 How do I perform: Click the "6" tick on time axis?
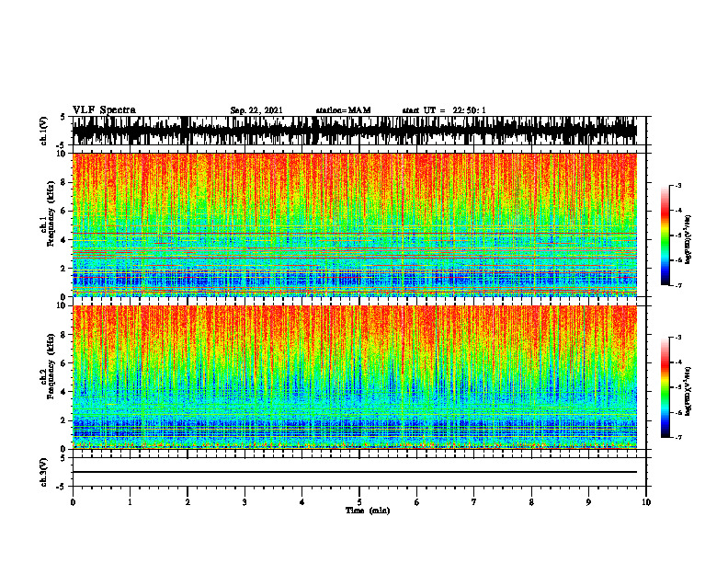417,502
